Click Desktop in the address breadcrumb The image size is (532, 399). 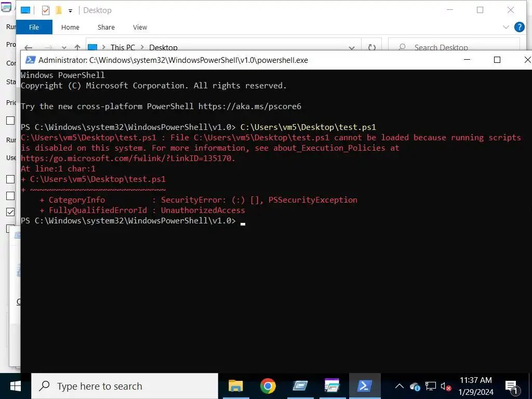pos(163,47)
